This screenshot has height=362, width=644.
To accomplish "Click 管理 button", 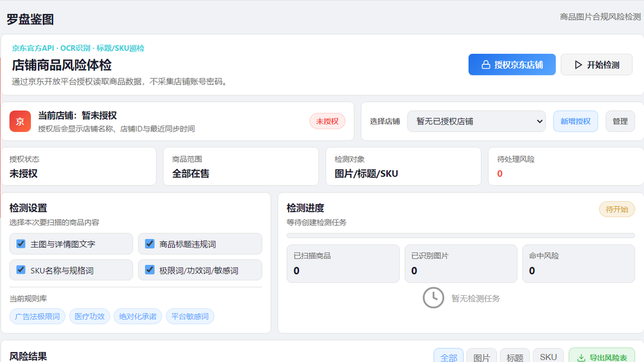I will tap(620, 121).
